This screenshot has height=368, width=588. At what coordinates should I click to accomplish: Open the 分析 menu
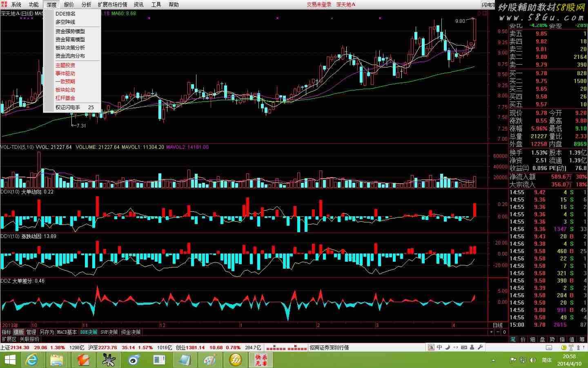coord(87,4)
